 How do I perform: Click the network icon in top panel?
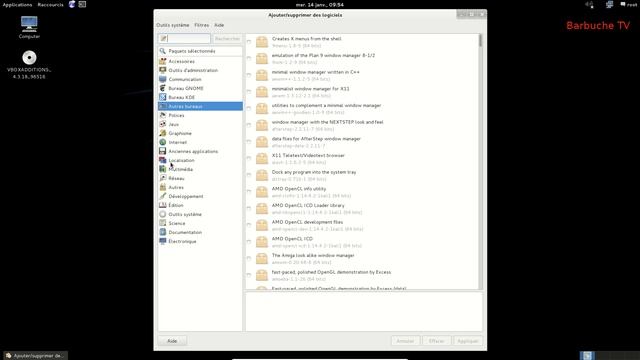pyautogui.click(x=609, y=4)
